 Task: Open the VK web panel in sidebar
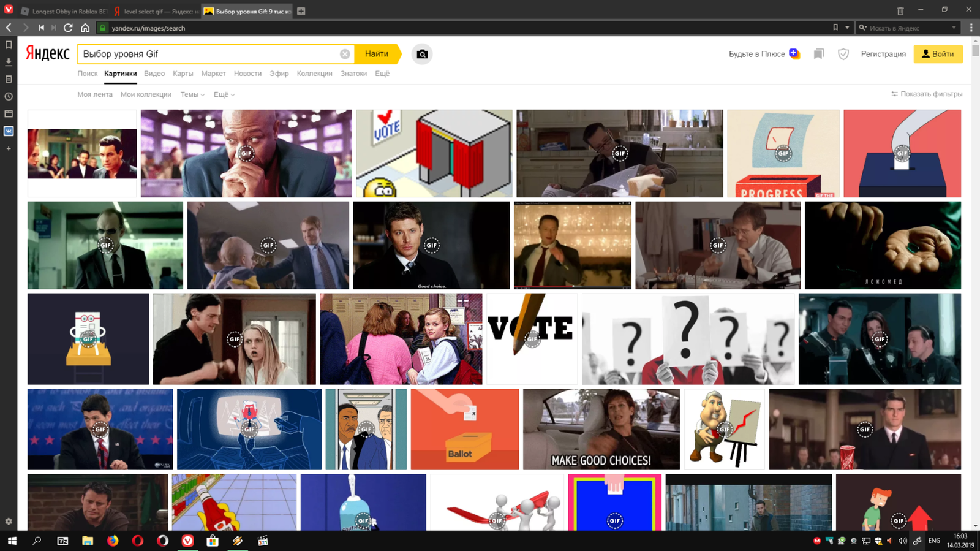[9, 131]
